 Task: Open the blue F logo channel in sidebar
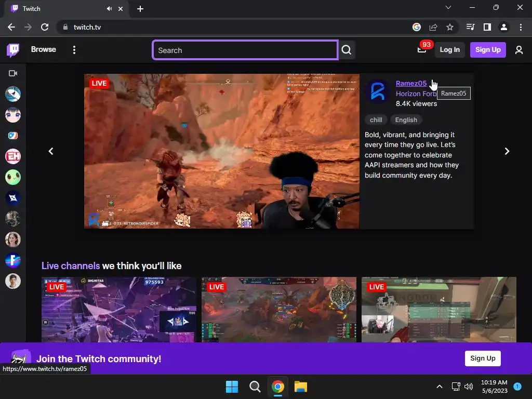click(13, 260)
